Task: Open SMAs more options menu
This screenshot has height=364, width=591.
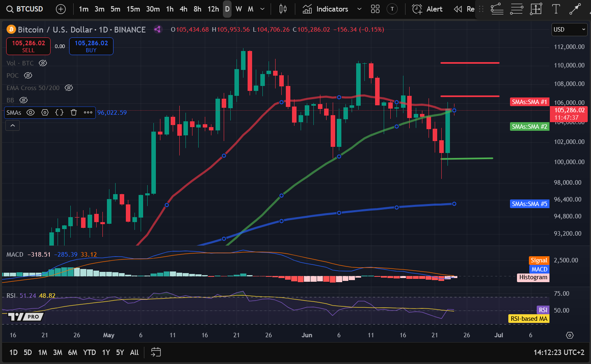Action: pyautogui.click(x=88, y=112)
